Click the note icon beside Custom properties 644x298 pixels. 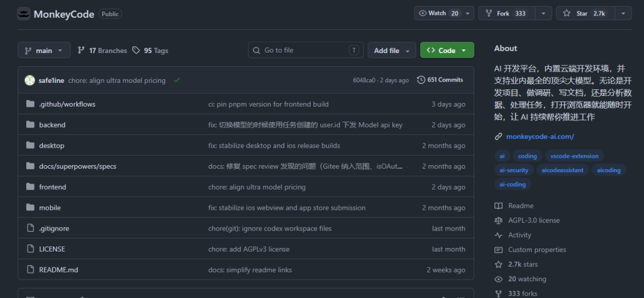(x=499, y=250)
